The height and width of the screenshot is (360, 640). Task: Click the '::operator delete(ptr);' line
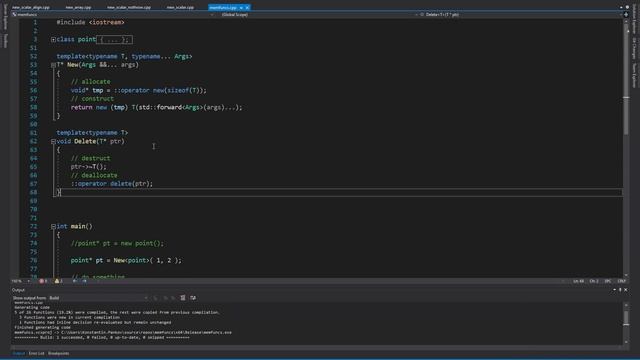(x=112, y=184)
